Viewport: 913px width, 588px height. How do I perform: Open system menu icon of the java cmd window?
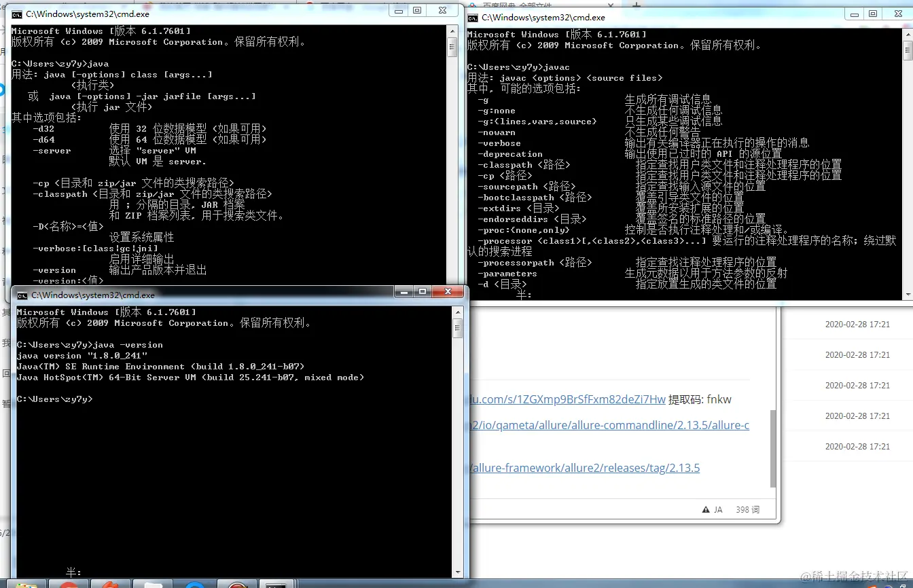tap(16, 14)
